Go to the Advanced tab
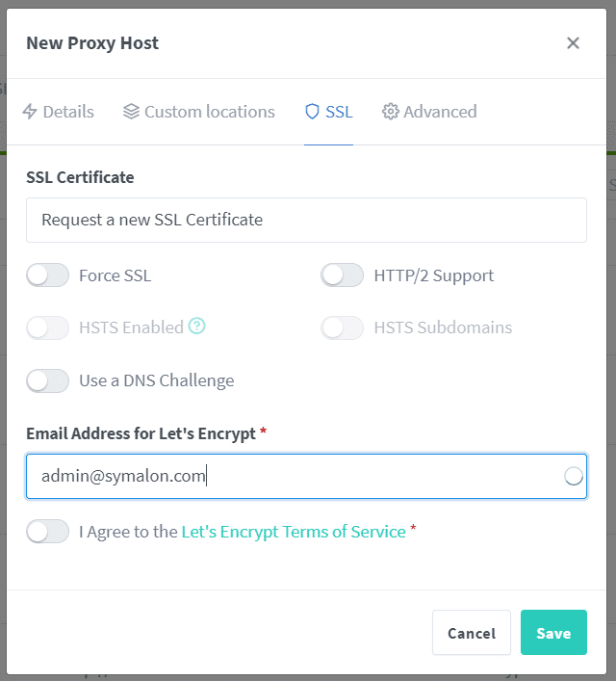This screenshot has height=681, width=616. point(440,112)
